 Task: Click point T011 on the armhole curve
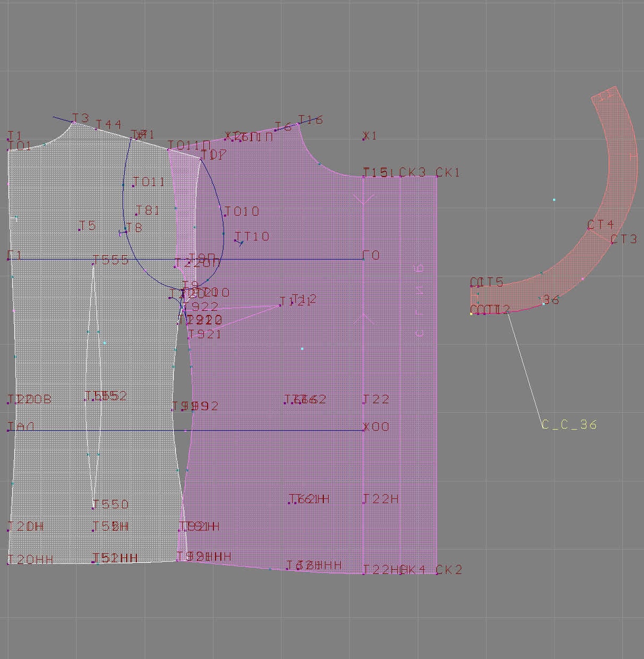tap(133, 185)
